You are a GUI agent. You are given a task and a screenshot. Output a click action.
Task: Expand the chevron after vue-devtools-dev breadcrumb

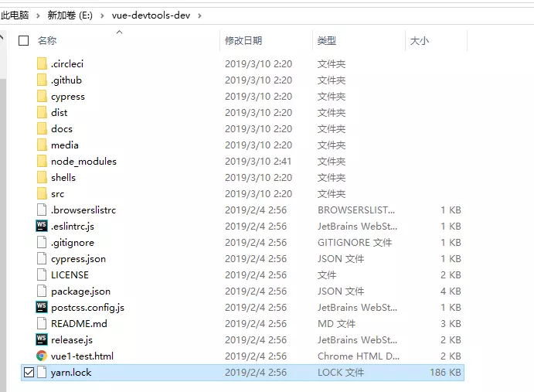tap(199, 15)
